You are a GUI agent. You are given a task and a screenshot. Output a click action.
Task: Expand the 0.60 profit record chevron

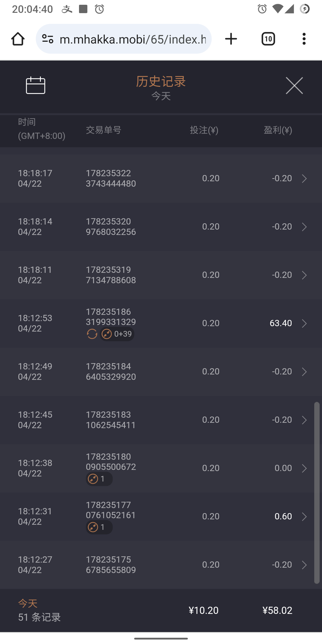coord(304,517)
